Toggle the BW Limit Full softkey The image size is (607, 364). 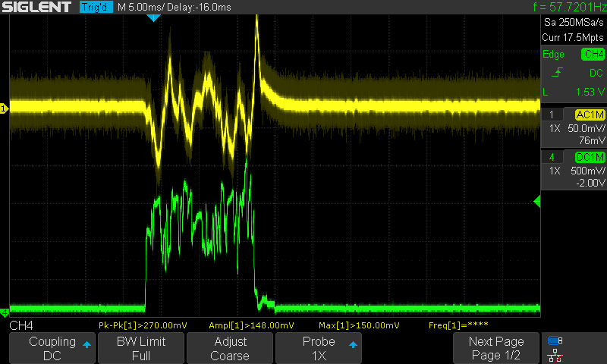click(x=141, y=348)
